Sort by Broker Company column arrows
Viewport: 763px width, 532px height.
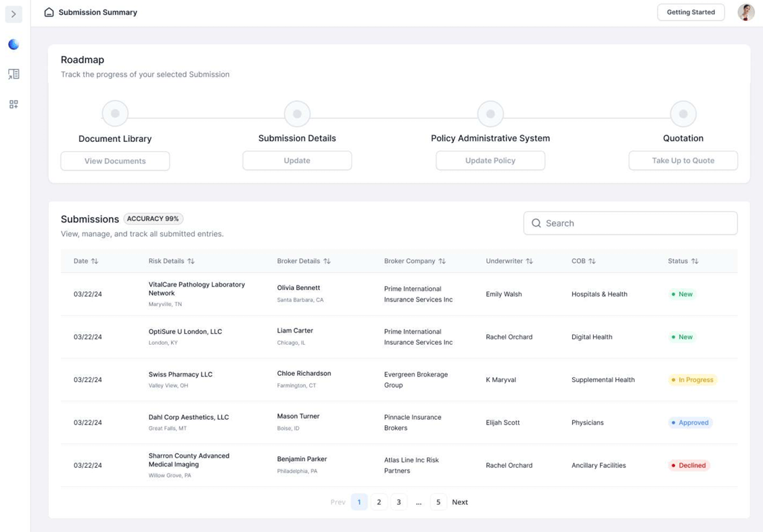coord(442,261)
